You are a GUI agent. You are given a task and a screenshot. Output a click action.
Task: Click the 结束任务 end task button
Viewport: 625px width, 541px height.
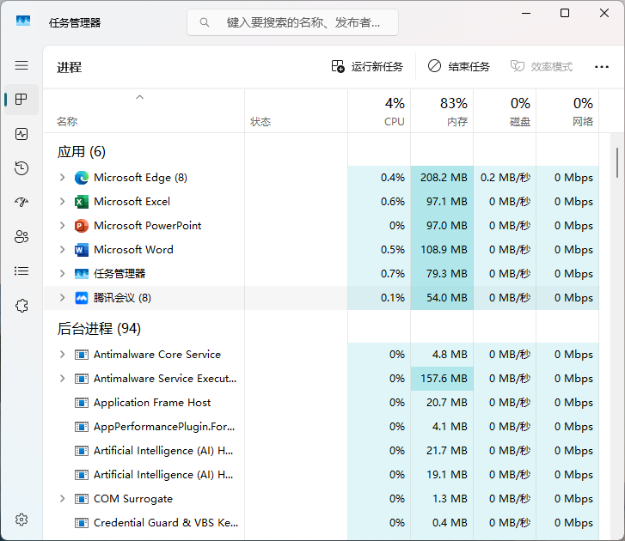coord(459,67)
